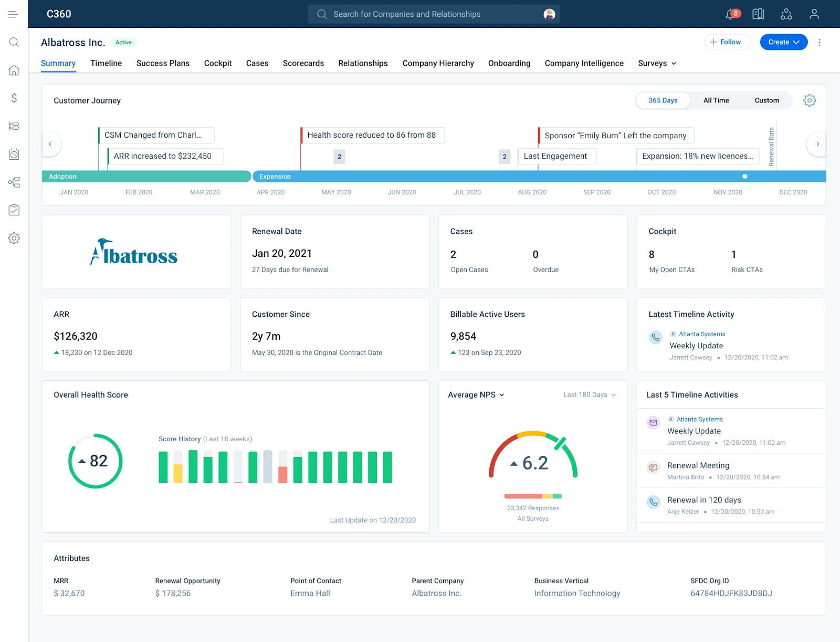The image size is (840, 642).
Task: Switch to the All Time range
Action: (x=716, y=100)
